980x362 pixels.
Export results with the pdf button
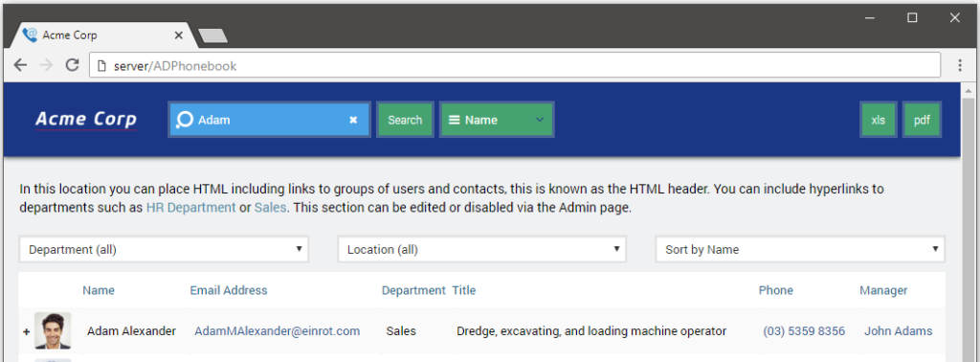click(922, 120)
